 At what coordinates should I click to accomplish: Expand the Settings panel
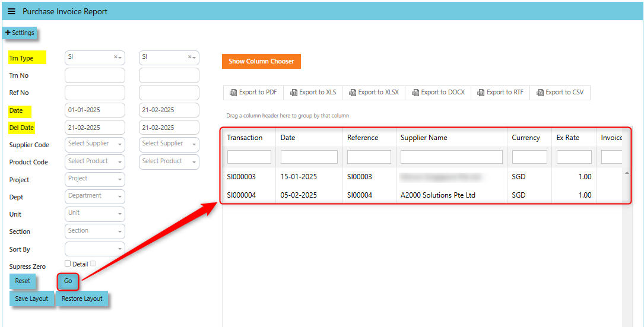coord(20,33)
